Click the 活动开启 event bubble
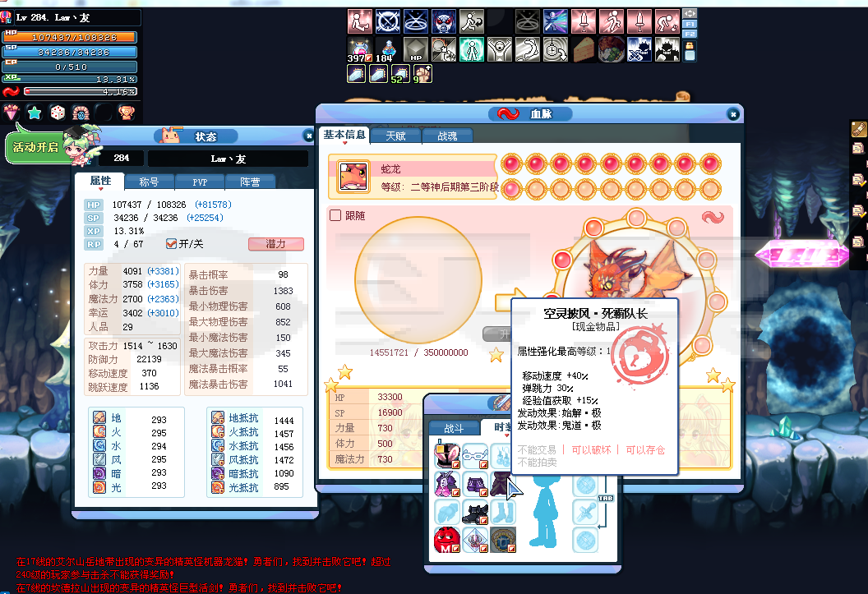Viewport: 868px width, 594px height. tap(37, 147)
